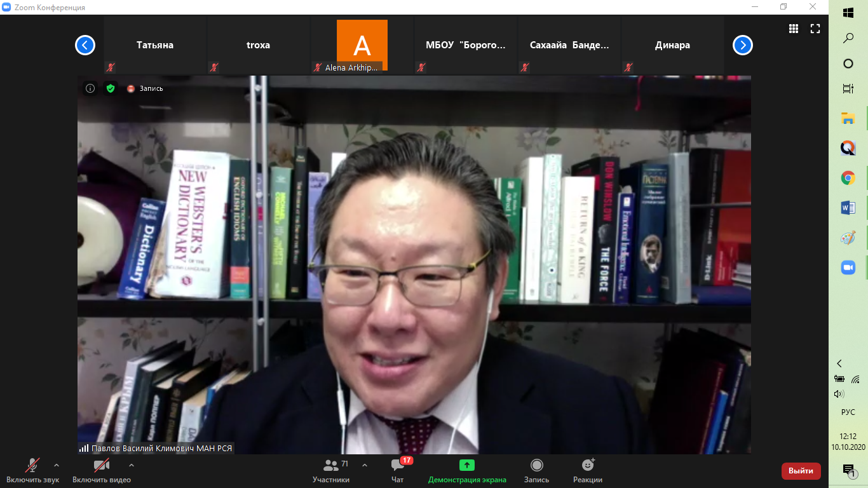
Task: Open Reactions menu
Action: [587, 470]
